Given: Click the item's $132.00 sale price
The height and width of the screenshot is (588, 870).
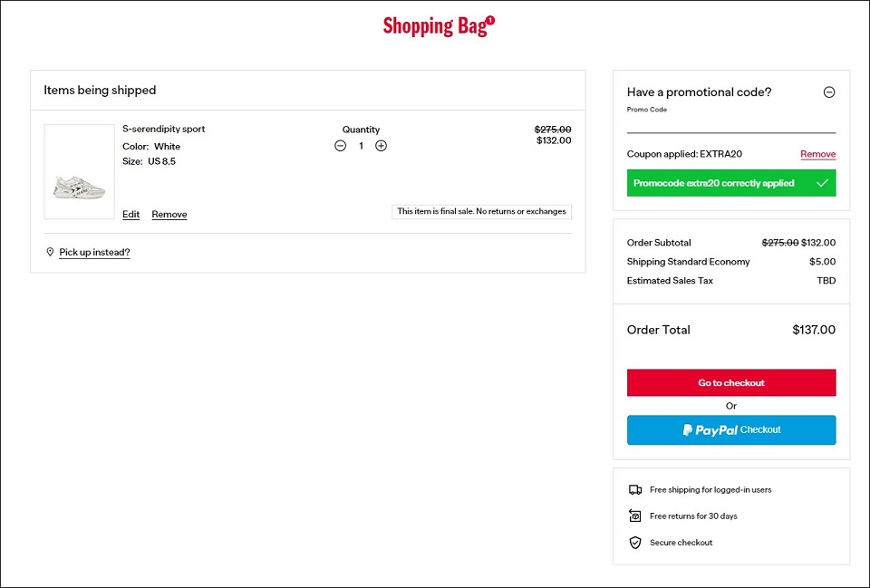Looking at the screenshot, I should point(554,140).
